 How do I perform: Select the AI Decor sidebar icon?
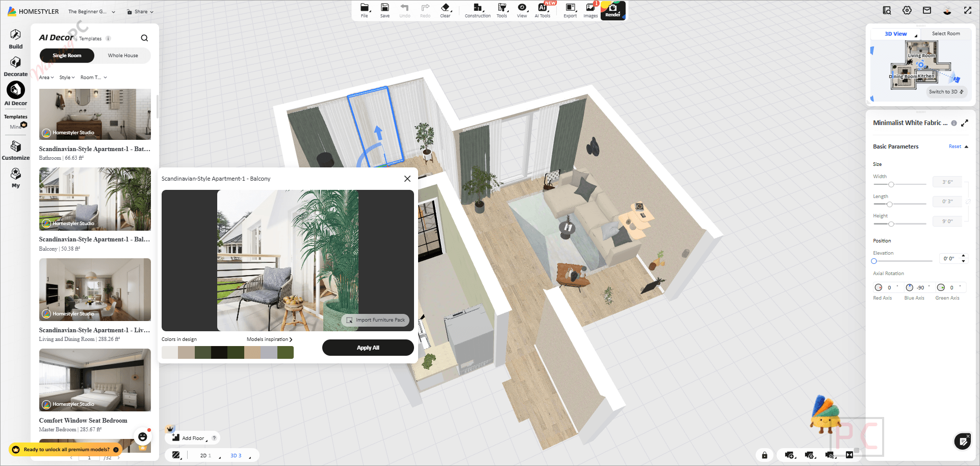[16, 90]
